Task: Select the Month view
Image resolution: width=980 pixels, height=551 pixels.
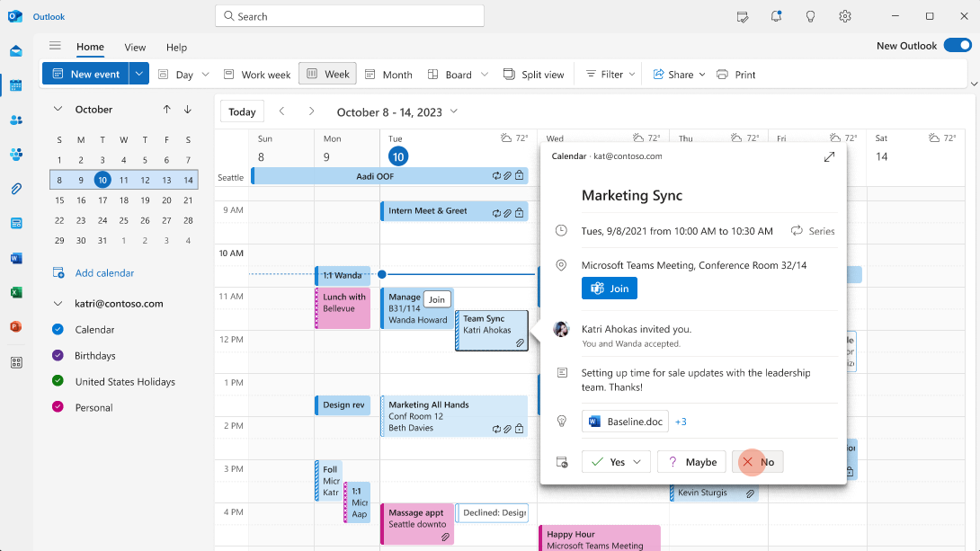Action: click(388, 75)
